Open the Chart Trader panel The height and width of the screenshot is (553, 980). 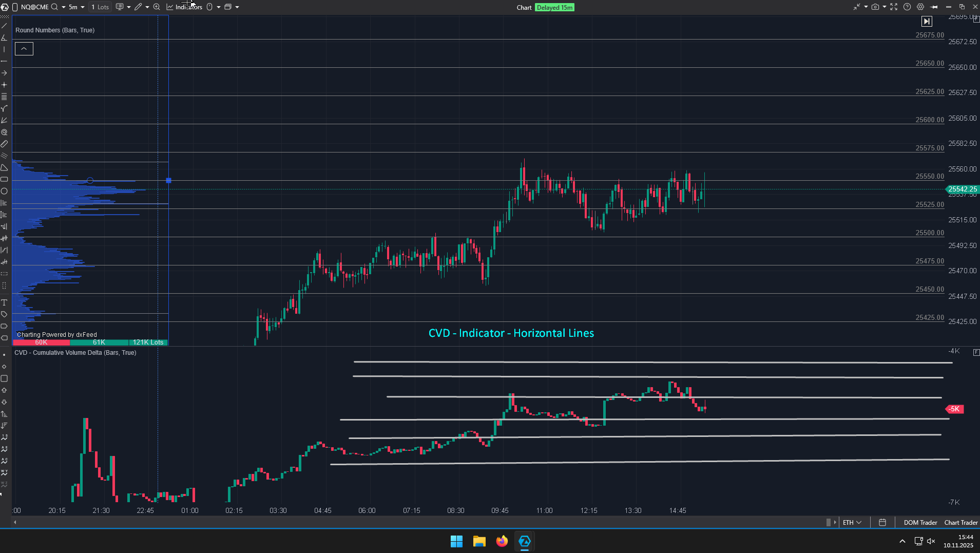[x=961, y=523]
